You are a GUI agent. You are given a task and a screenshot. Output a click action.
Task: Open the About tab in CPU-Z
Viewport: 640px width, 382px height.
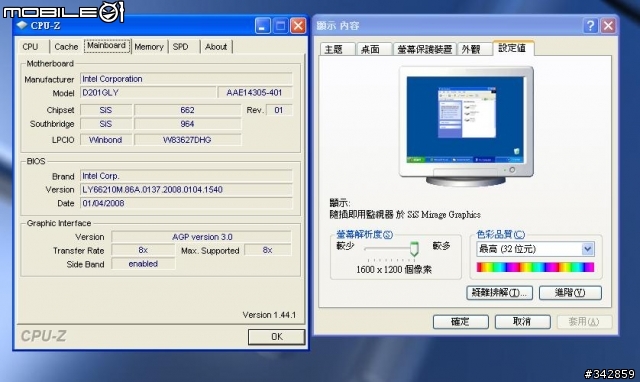point(216,47)
